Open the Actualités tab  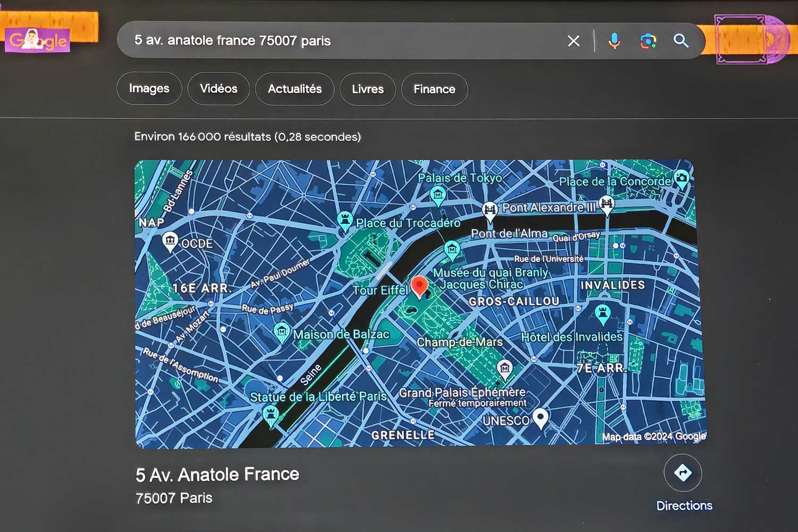(x=295, y=89)
